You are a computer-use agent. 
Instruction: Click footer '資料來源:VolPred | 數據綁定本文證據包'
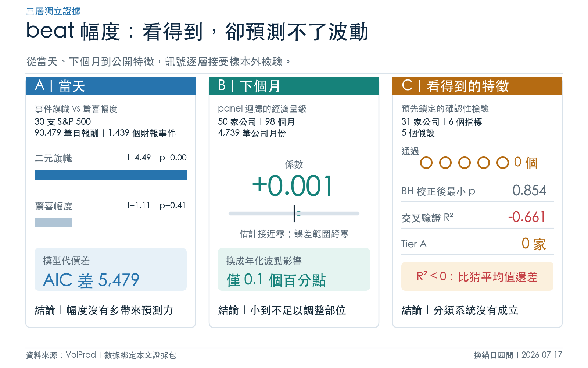click(x=101, y=355)
